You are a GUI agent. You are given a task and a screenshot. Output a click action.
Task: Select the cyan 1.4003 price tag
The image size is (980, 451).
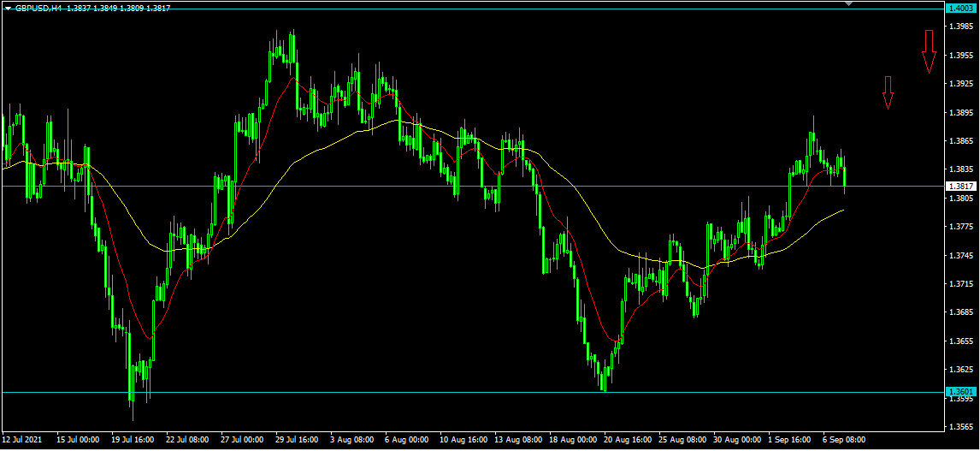tap(961, 9)
